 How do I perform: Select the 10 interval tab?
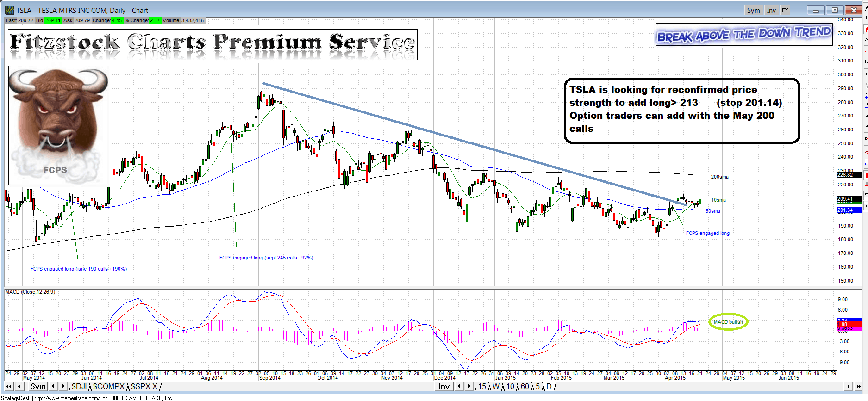[x=510, y=386]
